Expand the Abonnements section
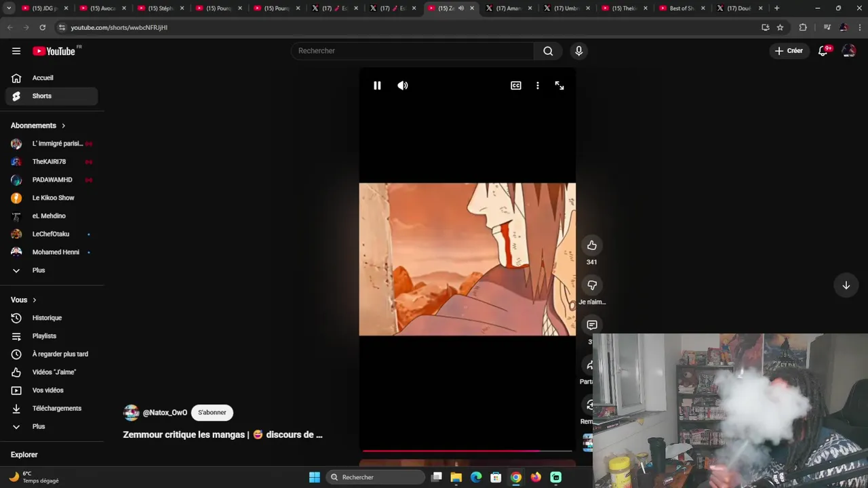 pyautogui.click(x=38, y=125)
